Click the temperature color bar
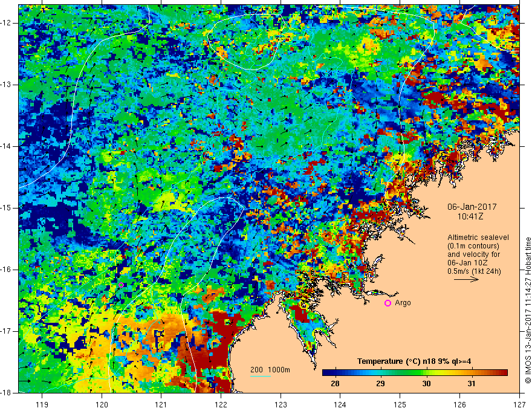 point(415,373)
